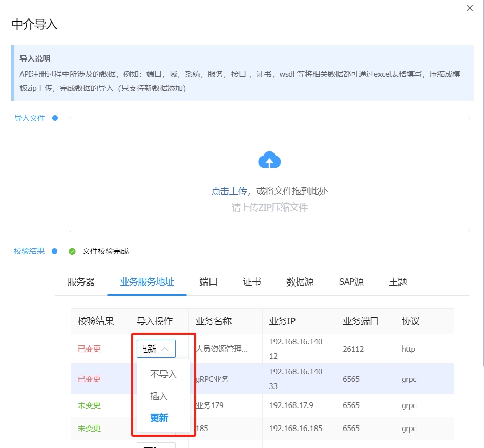484x448 pixels.
Task: Click the 校验结果 step dot
Action: 55,251
